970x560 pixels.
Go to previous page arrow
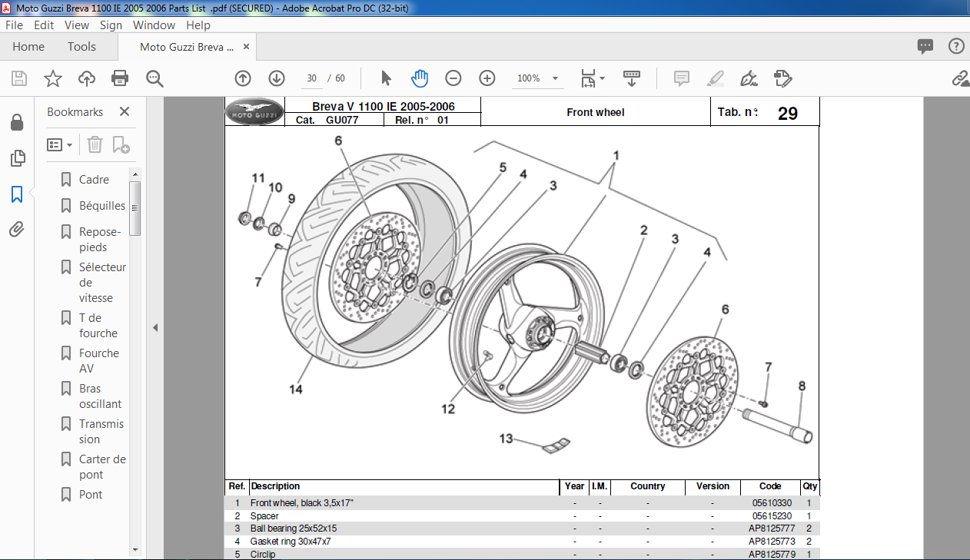[243, 78]
